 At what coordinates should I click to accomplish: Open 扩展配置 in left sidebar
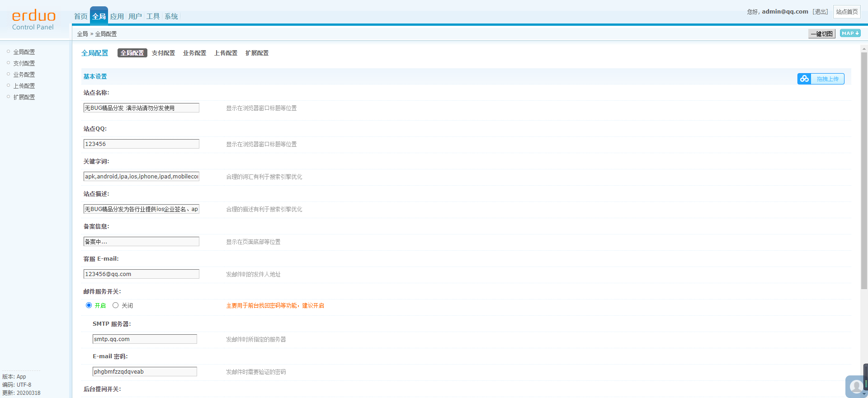pos(24,98)
